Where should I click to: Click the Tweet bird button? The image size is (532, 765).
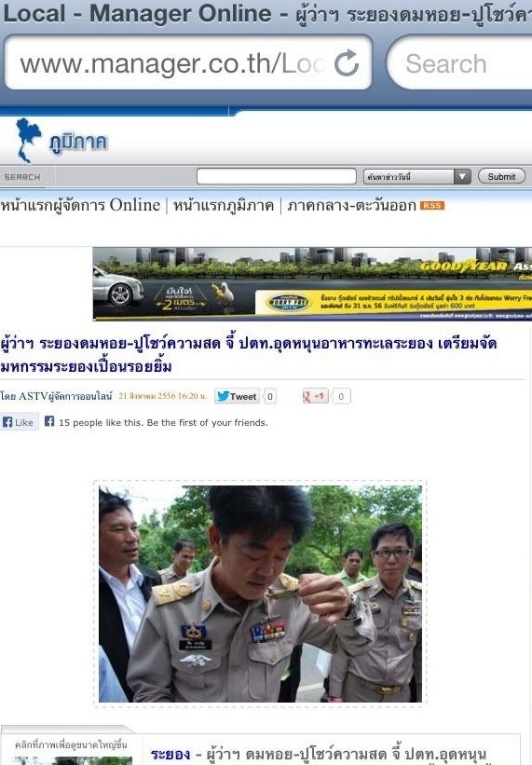[237, 396]
